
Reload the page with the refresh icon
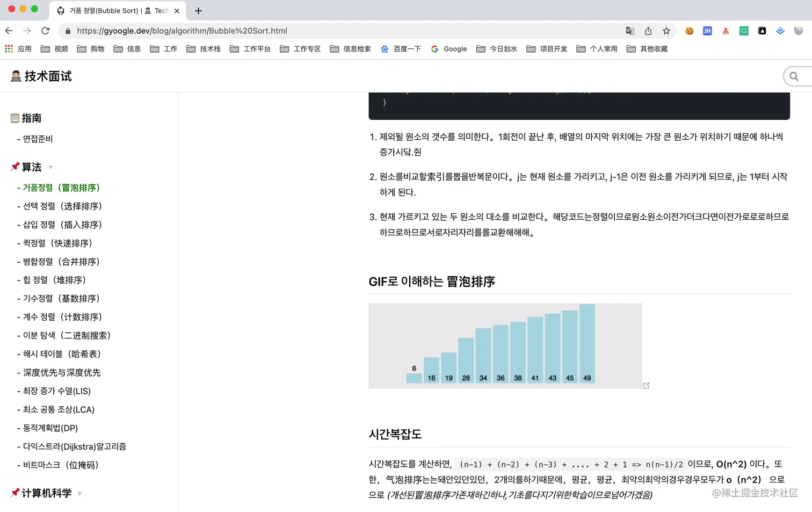45,31
